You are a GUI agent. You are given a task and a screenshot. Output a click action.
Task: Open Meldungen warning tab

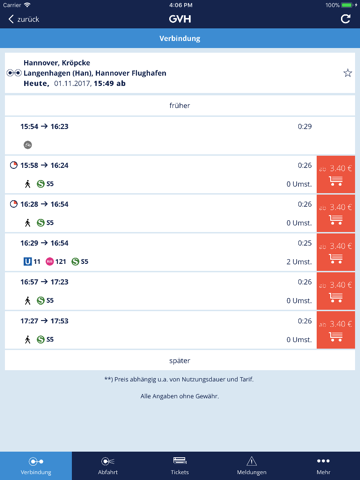point(252,466)
